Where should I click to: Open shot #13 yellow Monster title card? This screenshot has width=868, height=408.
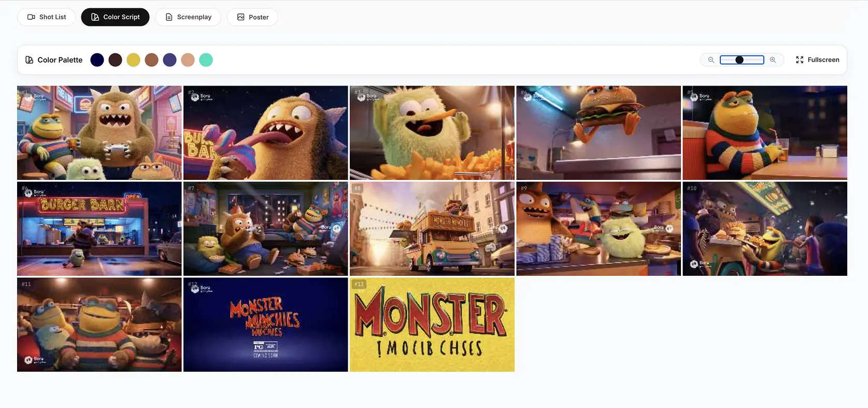432,325
